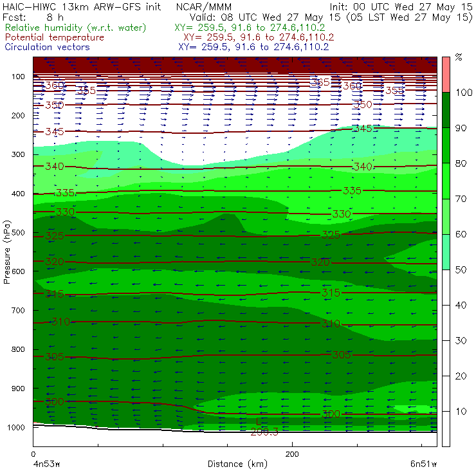Click the '400' pressure axis tick label
This screenshot has width=476, height=476.
click(18, 194)
